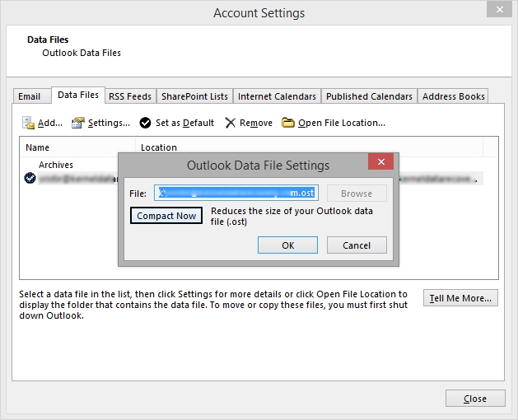Click the Set as Default label
This screenshot has width=518, height=420.
(184, 123)
